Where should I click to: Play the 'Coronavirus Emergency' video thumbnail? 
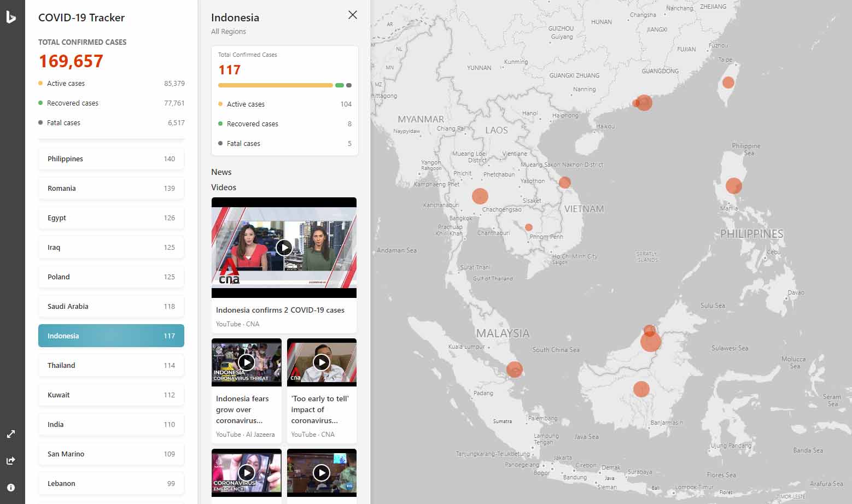pyautogui.click(x=246, y=472)
